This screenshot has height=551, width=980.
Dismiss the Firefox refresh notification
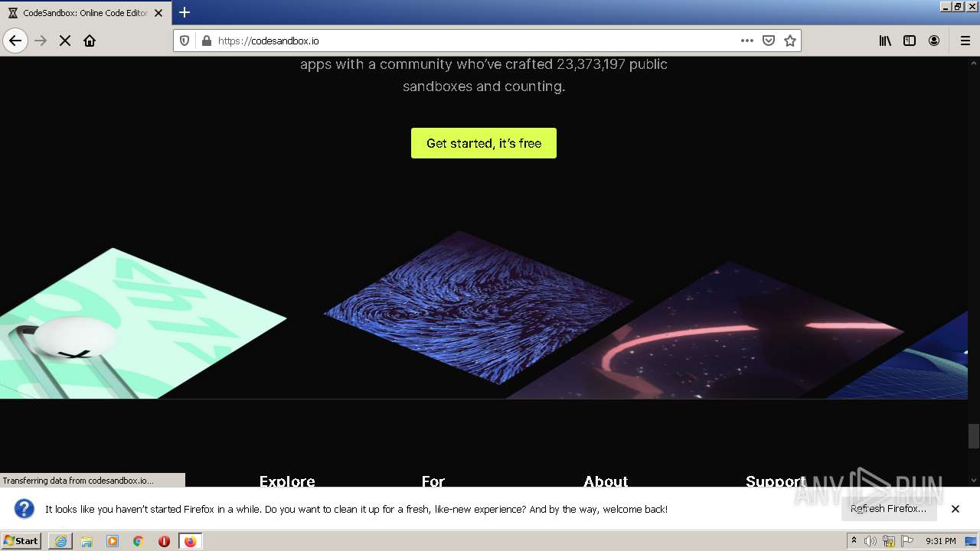955,509
